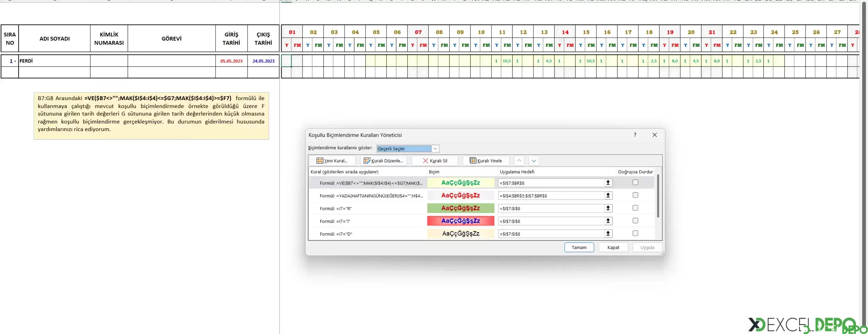Click the Uygulama Hedefi column header
The height and width of the screenshot is (334, 868).
[x=517, y=172]
